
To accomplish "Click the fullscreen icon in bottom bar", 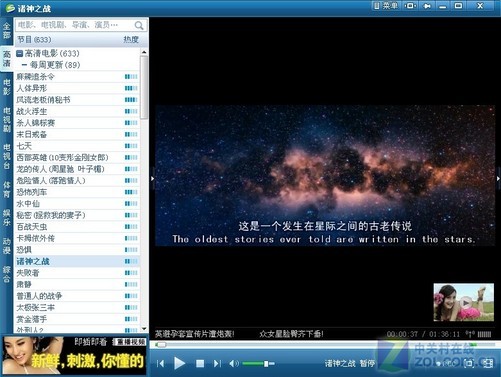I will pyautogui.click(x=470, y=363).
